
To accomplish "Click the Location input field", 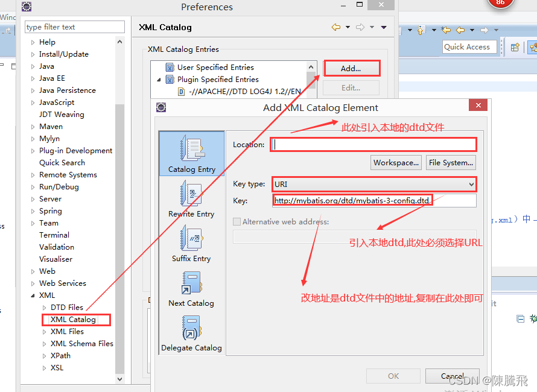I will pyautogui.click(x=373, y=145).
